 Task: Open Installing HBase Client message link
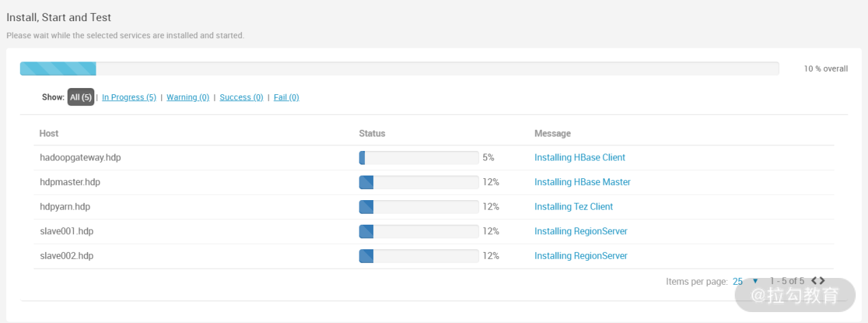pos(580,158)
